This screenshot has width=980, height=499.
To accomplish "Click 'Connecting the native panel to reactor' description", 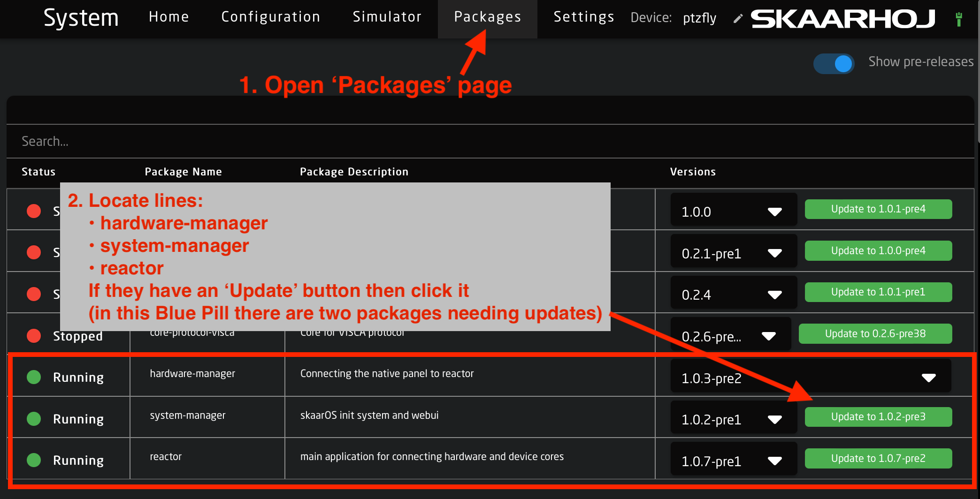I will [387, 374].
